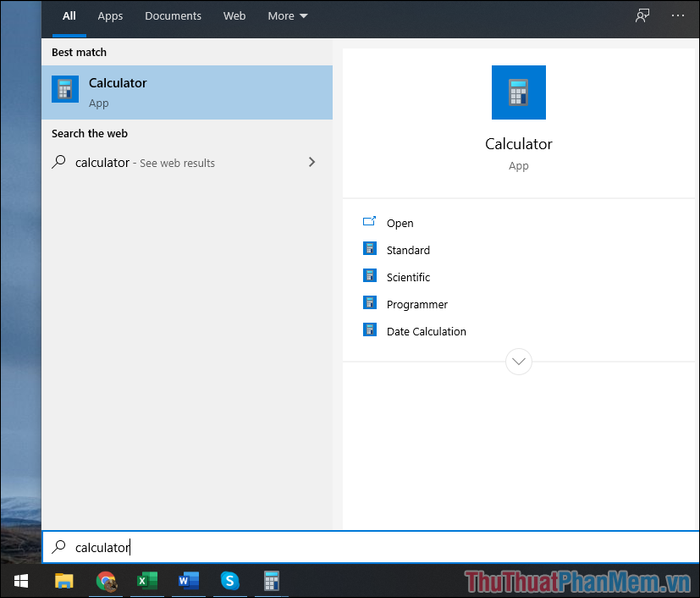
Task: Switch to the Documents search tab
Action: (x=173, y=16)
